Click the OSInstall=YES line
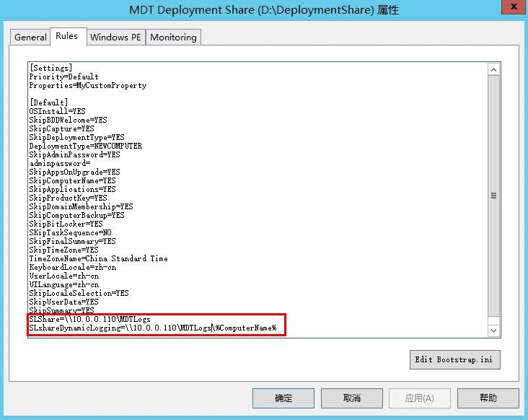The height and width of the screenshot is (420, 528). [x=57, y=111]
